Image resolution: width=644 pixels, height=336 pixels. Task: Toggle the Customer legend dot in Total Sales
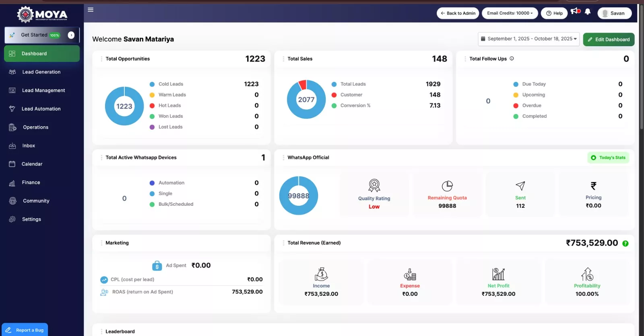pyautogui.click(x=334, y=95)
